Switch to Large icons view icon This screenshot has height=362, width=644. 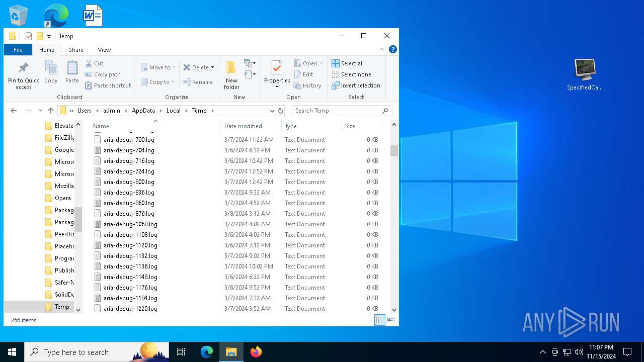[x=391, y=320]
